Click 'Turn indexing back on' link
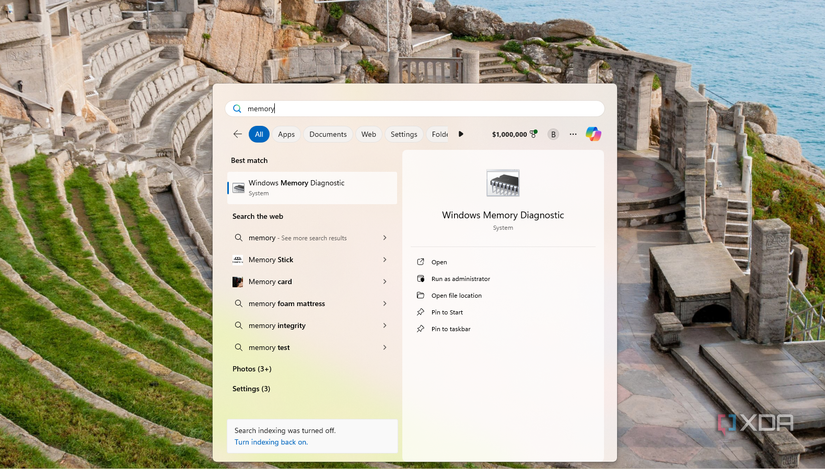 271,442
